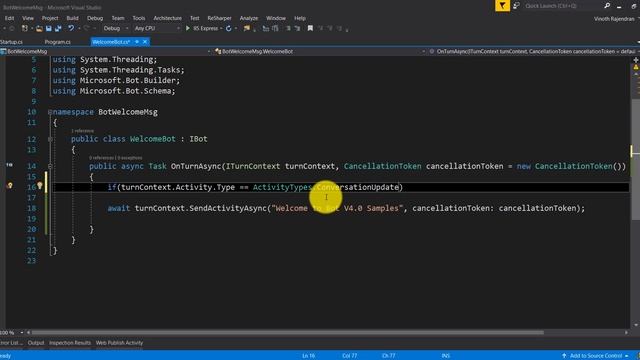Click the Undo toolbar icon
Screen dimensions: 640x360
coord(71,29)
